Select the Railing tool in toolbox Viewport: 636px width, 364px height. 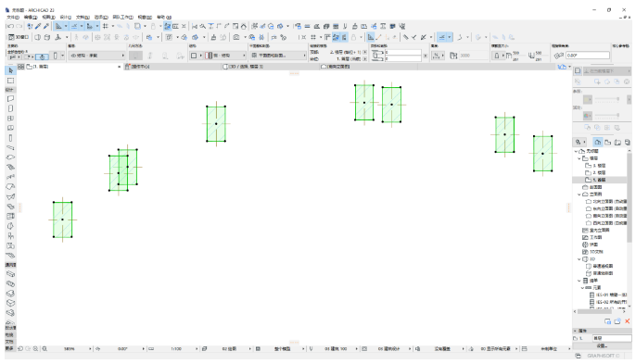coord(10,177)
